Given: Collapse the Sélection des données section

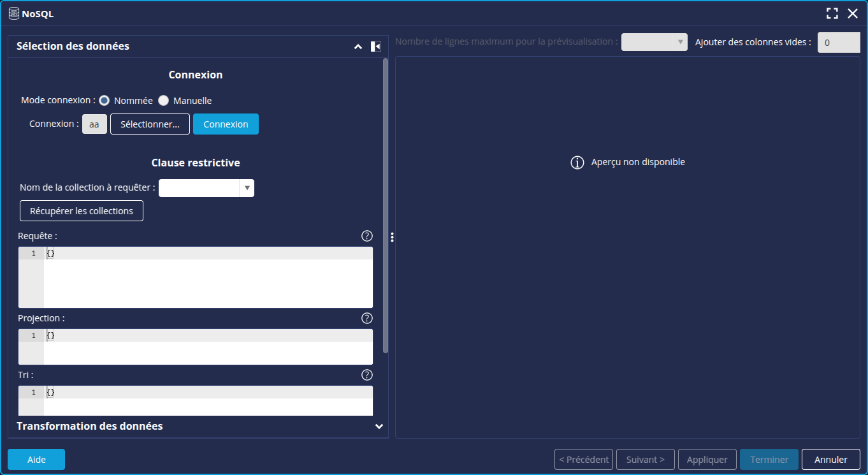Looking at the screenshot, I should pyautogui.click(x=358, y=47).
